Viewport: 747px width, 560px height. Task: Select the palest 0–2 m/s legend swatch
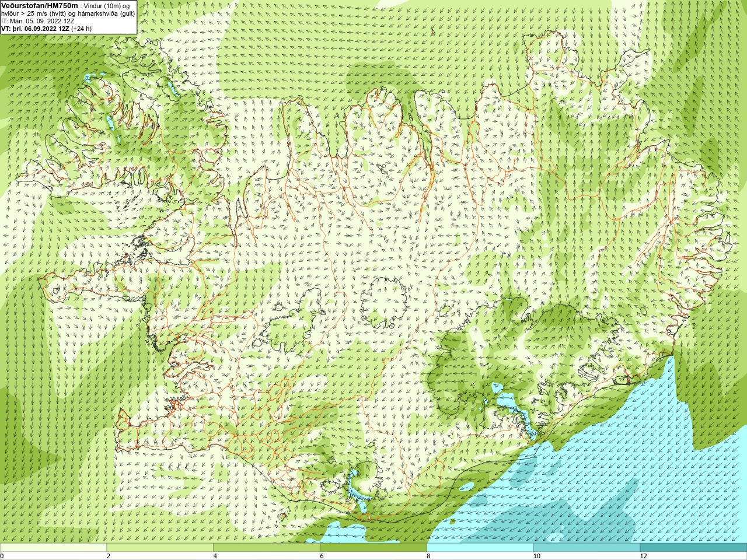(x=53, y=548)
